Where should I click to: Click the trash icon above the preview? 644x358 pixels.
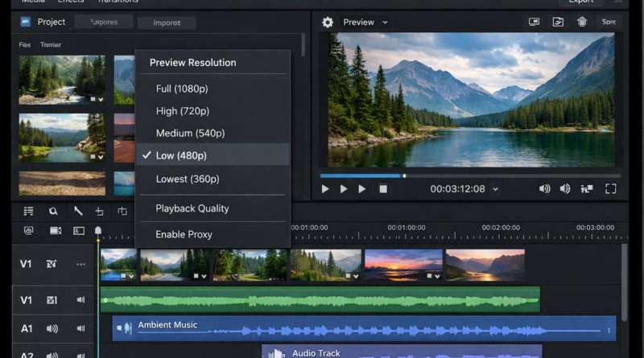[x=582, y=22]
